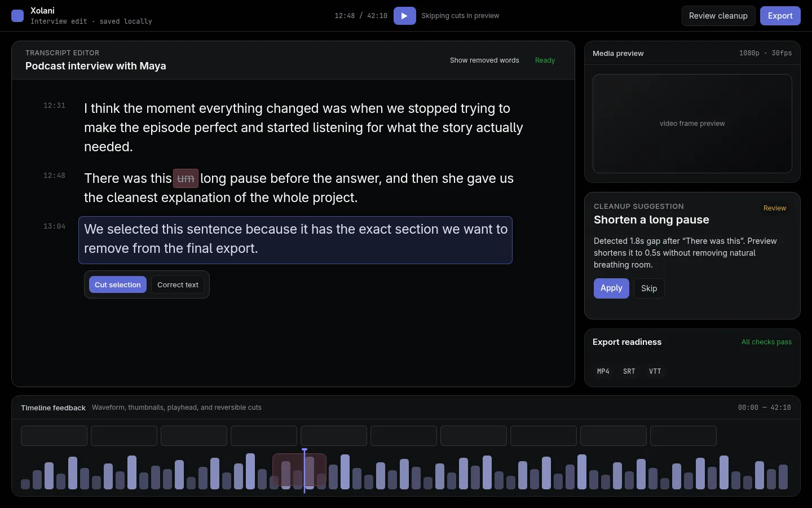Click the video frame preview area
The image size is (812, 508).
[692, 124]
